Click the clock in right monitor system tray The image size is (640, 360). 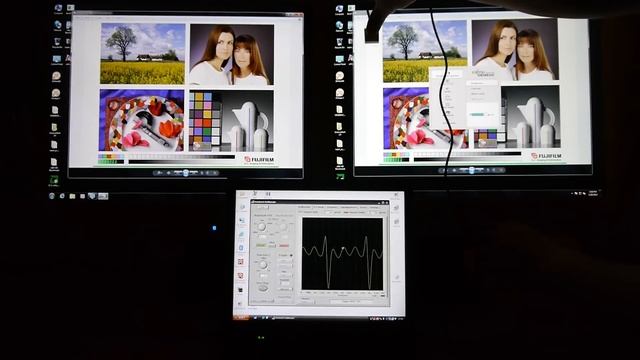593,193
